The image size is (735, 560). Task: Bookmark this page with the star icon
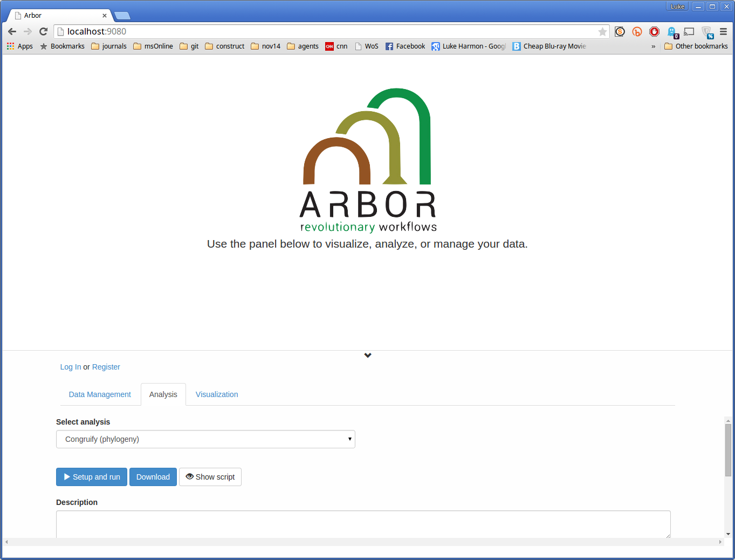tap(602, 32)
